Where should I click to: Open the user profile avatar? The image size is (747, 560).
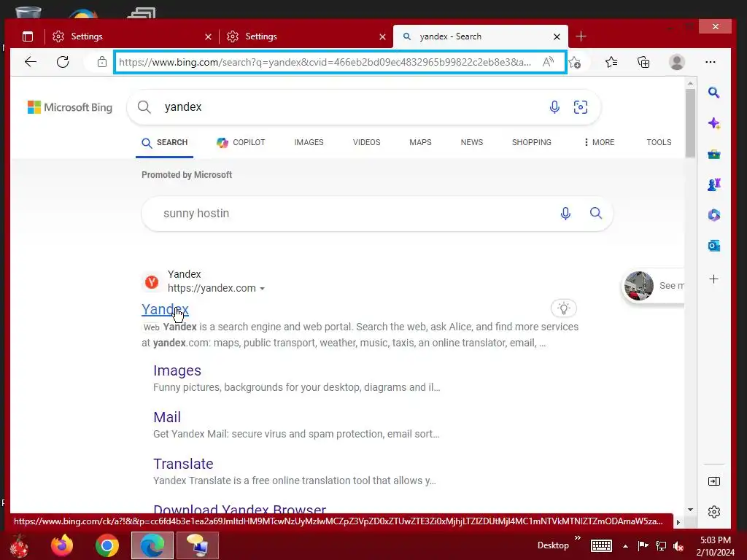676,62
